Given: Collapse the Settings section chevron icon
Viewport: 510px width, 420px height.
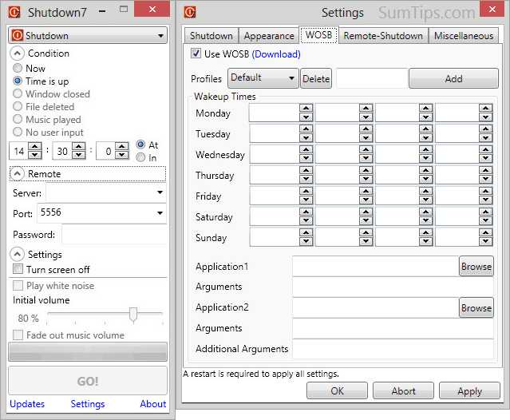Looking at the screenshot, I should coord(17,254).
